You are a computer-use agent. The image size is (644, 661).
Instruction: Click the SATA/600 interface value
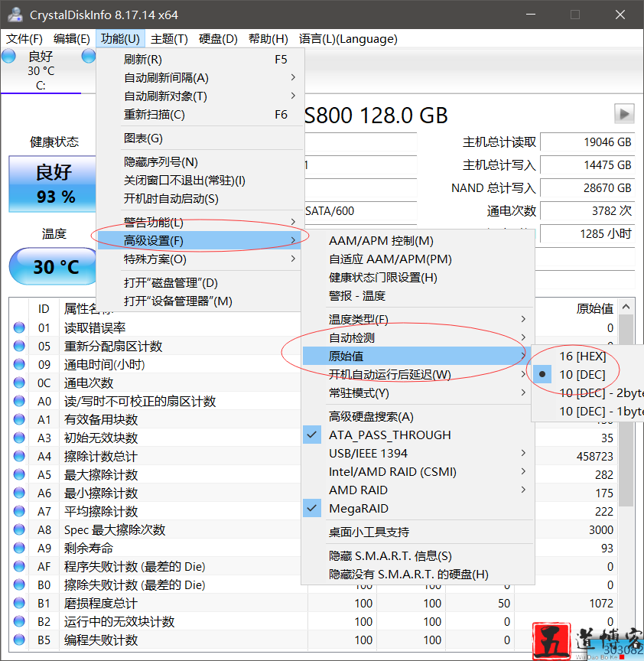[330, 211]
